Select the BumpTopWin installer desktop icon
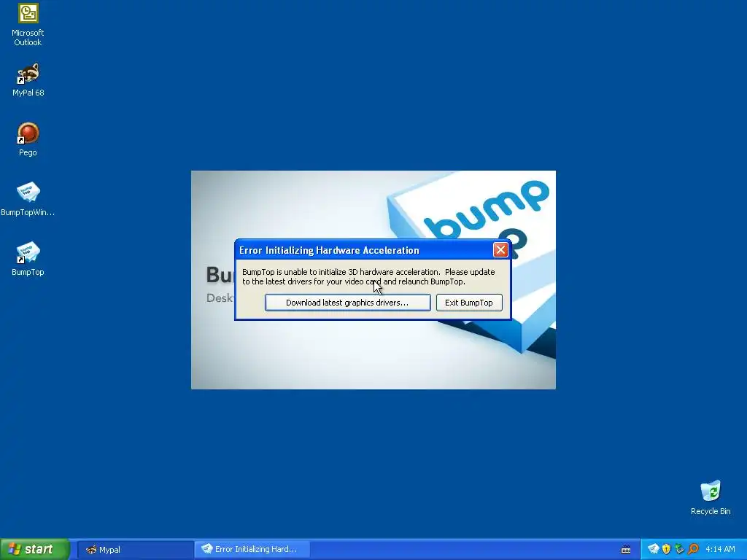The width and height of the screenshot is (747, 560). point(28,199)
